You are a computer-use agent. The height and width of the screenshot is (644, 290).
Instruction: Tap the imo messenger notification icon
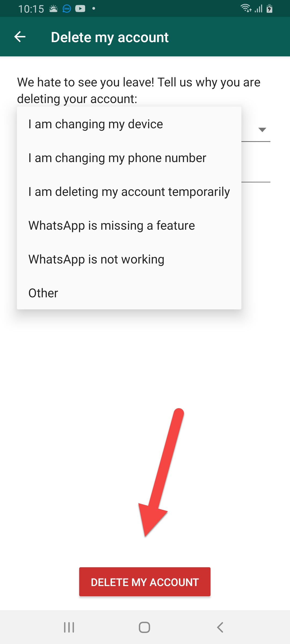pos(67,9)
